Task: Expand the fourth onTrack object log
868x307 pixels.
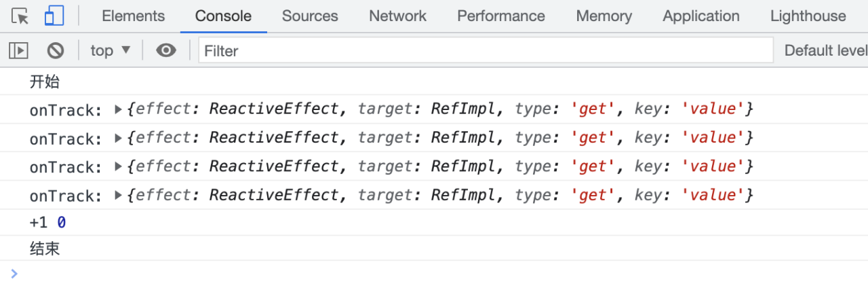Action: 119,196
